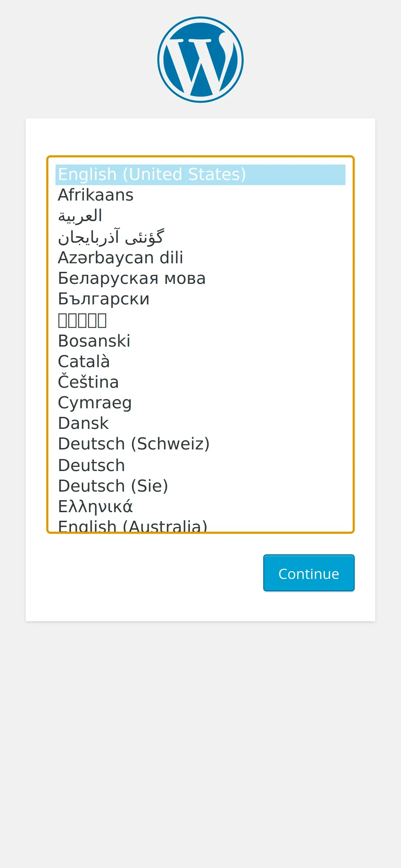The height and width of the screenshot is (868, 401).
Task: Select Bosanski from the list
Action: coord(94,341)
